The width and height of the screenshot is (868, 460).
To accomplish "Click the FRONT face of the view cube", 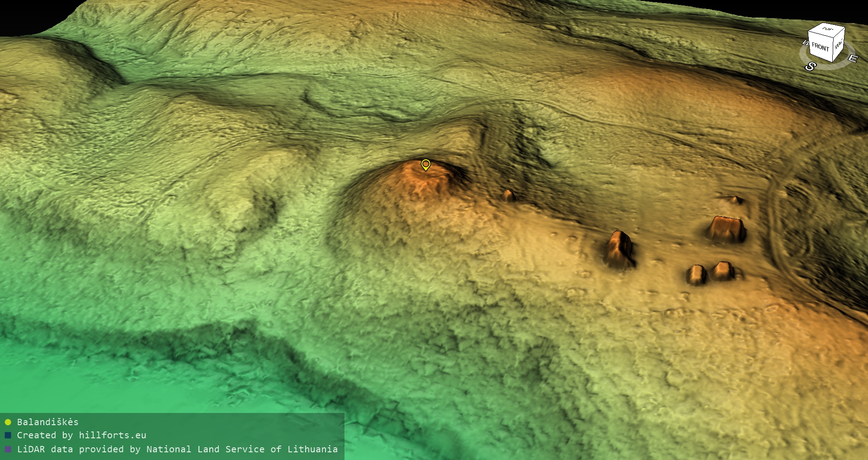I will [x=820, y=47].
